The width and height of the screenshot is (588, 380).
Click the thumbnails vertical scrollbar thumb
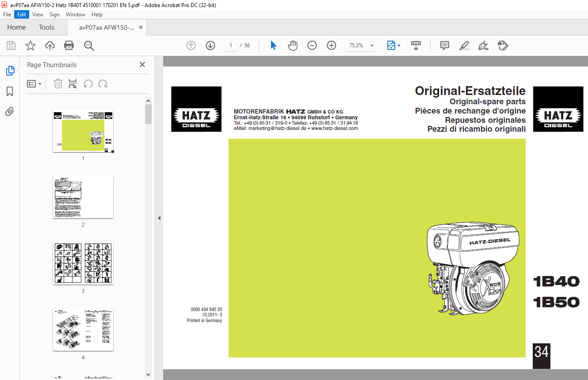[x=148, y=114]
